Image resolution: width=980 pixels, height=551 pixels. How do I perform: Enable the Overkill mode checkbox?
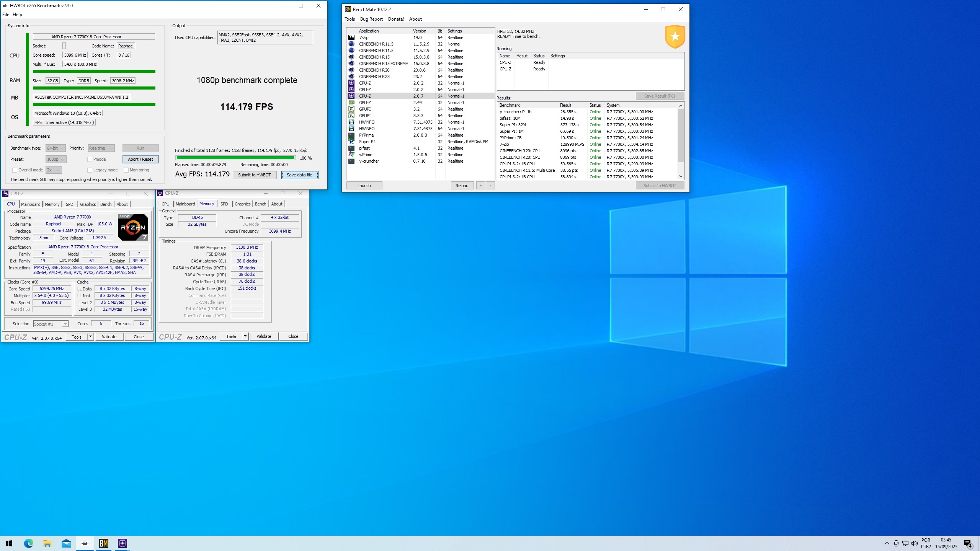pyautogui.click(x=15, y=170)
